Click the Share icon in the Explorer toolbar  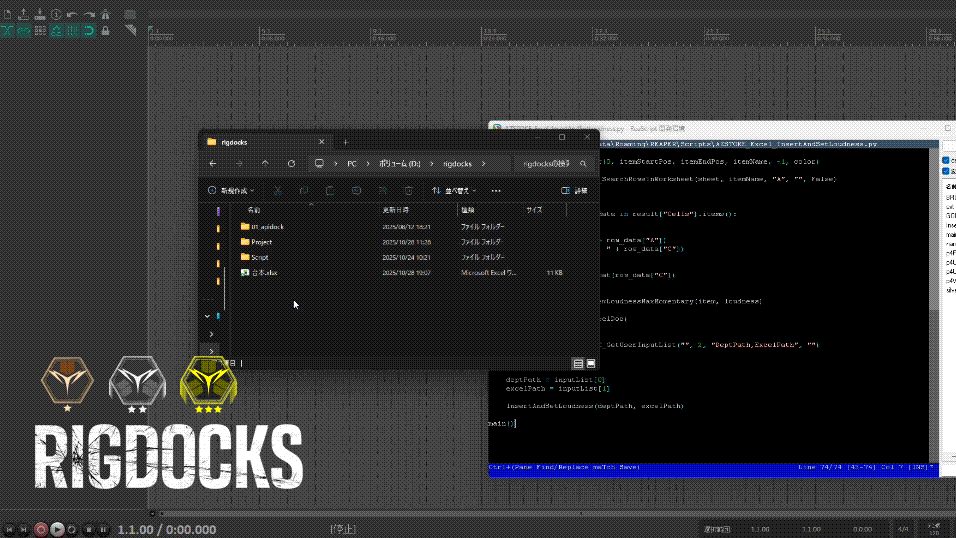pos(383,191)
